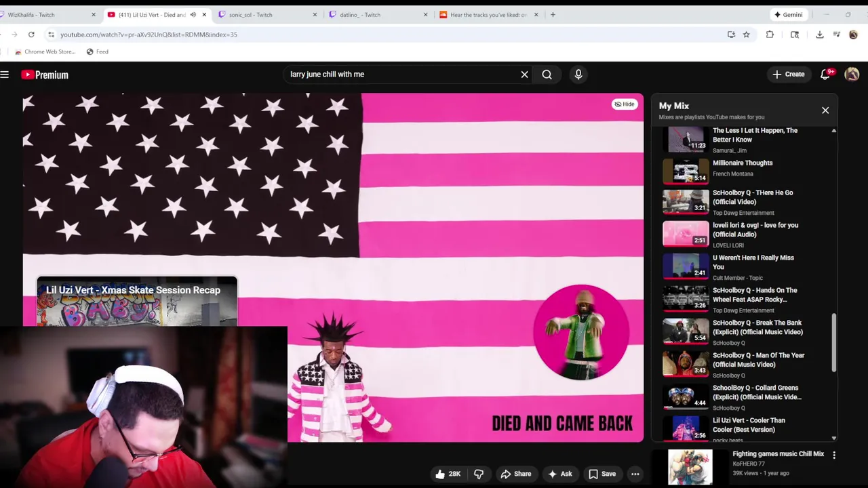Open the Millionaire Thoughts 5:14 thumbnail

tap(686, 171)
